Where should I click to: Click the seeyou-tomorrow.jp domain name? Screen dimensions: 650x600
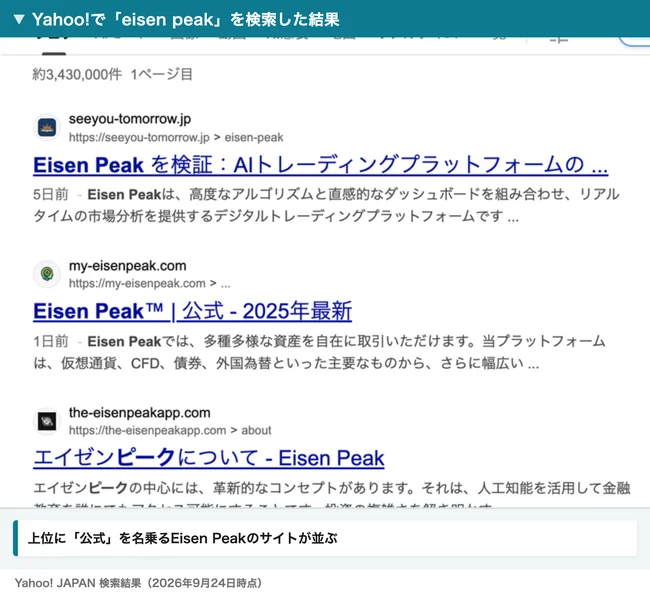click(x=130, y=119)
